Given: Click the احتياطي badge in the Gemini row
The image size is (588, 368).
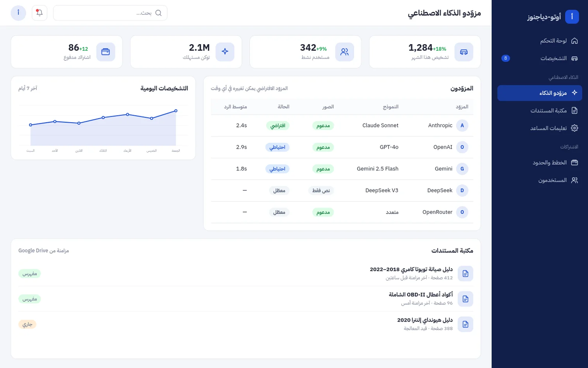Looking at the screenshot, I should (277, 169).
